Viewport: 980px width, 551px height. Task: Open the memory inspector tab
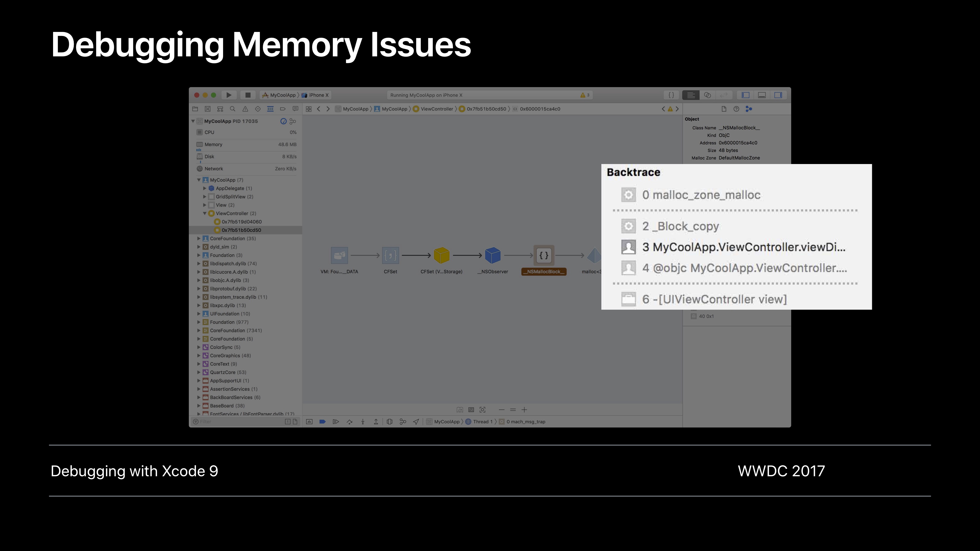click(749, 109)
